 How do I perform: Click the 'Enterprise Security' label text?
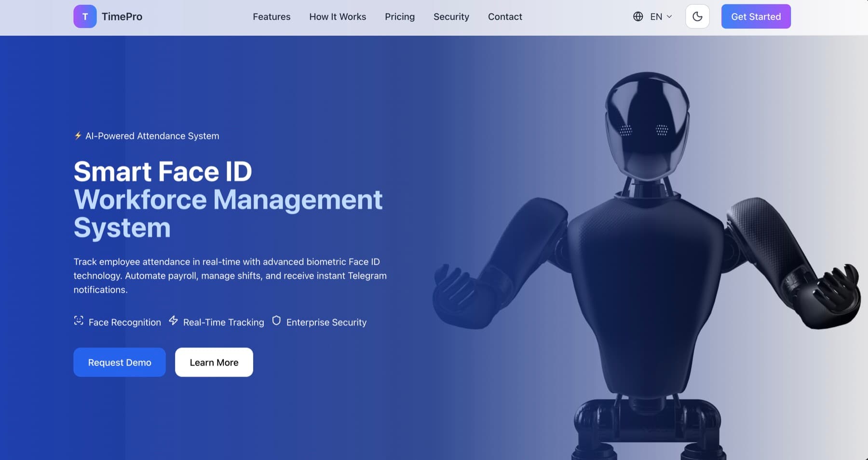tap(326, 322)
